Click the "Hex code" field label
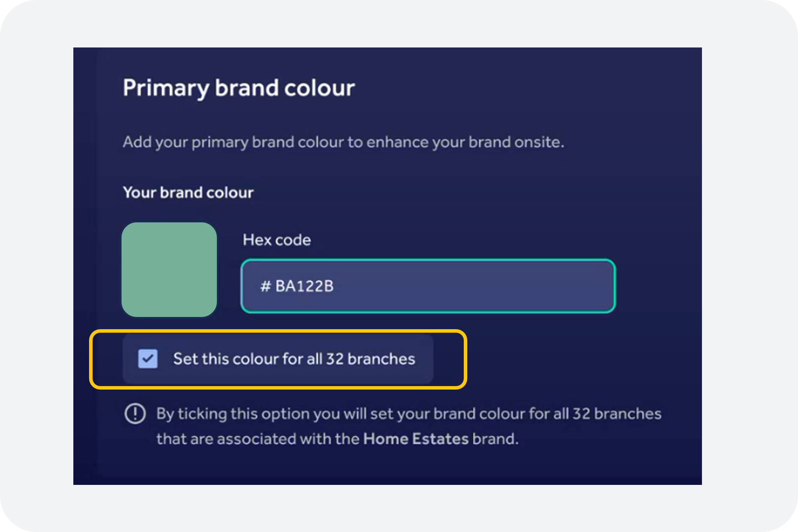Screen dimensions: 798x532 pos(276,240)
